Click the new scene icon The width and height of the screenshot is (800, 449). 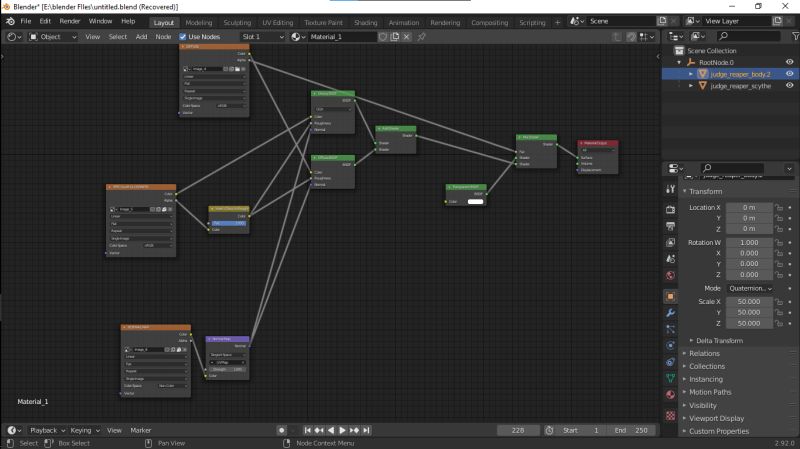tap(662, 21)
